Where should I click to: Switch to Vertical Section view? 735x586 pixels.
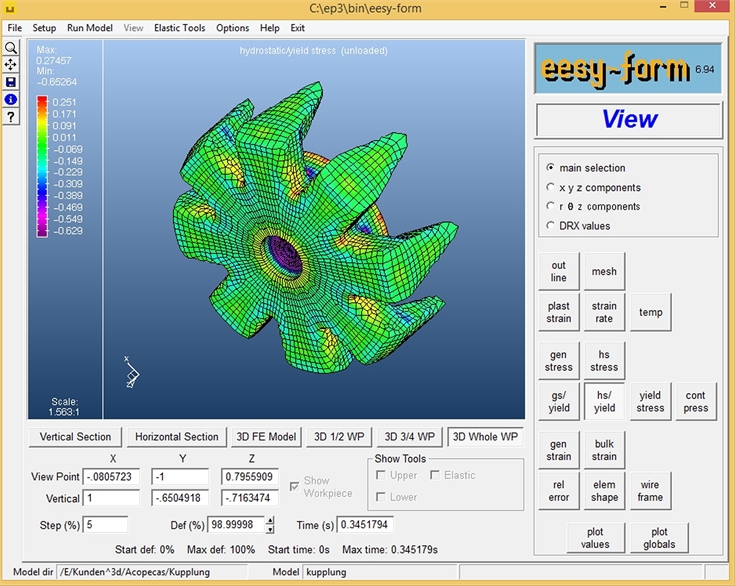tap(76, 437)
